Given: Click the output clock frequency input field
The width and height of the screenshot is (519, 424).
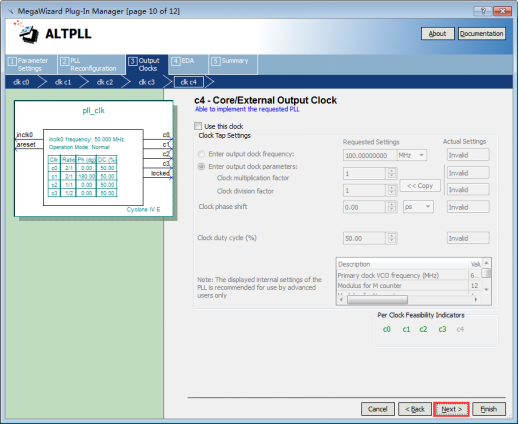Looking at the screenshot, I should pos(370,155).
